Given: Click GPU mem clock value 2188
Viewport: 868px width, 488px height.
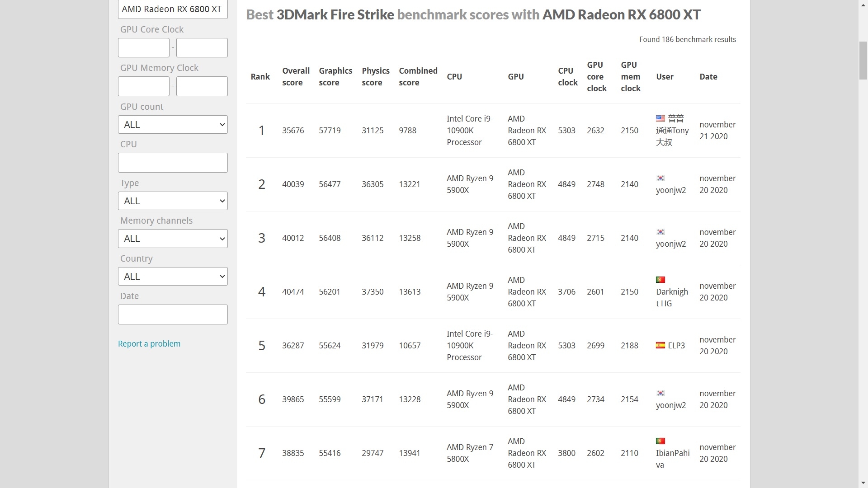Looking at the screenshot, I should [x=629, y=346].
